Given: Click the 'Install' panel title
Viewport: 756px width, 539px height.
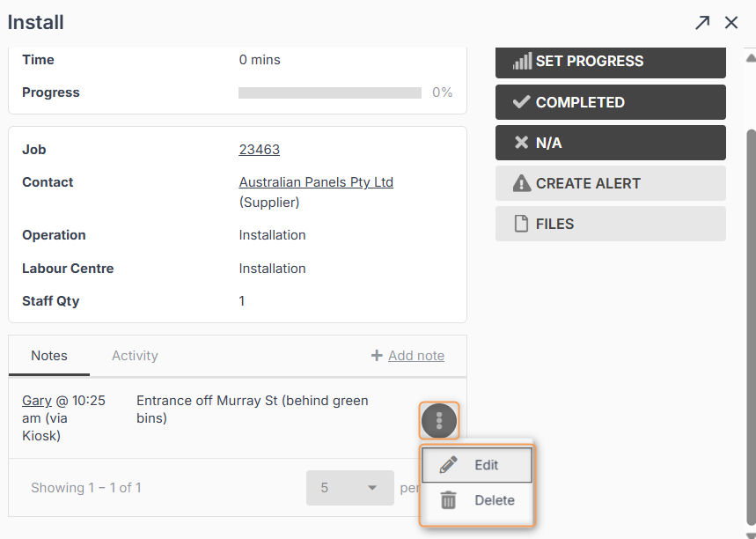Looking at the screenshot, I should [x=36, y=22].
